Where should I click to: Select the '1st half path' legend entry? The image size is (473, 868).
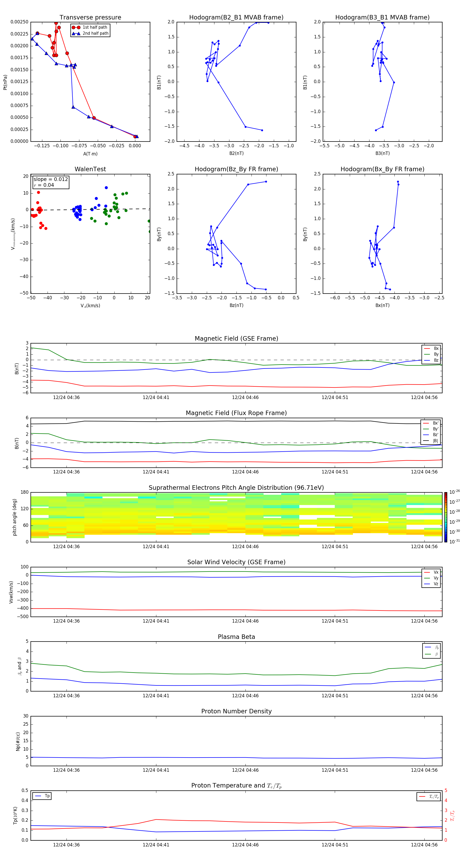(90, 27)
